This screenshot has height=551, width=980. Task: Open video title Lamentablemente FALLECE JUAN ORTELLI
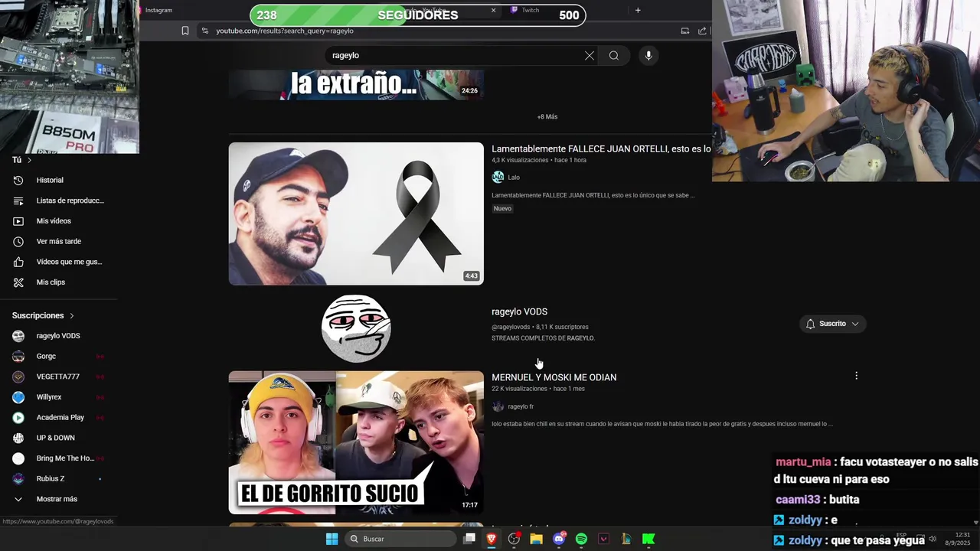point(601,148)
